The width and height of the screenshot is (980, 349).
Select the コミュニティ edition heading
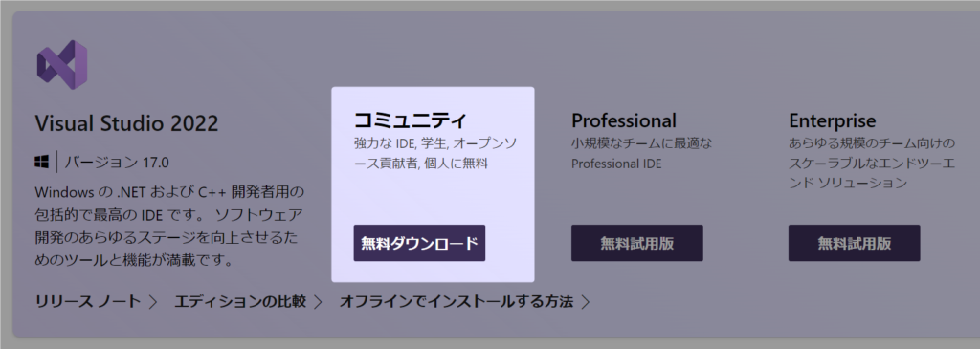410,120
